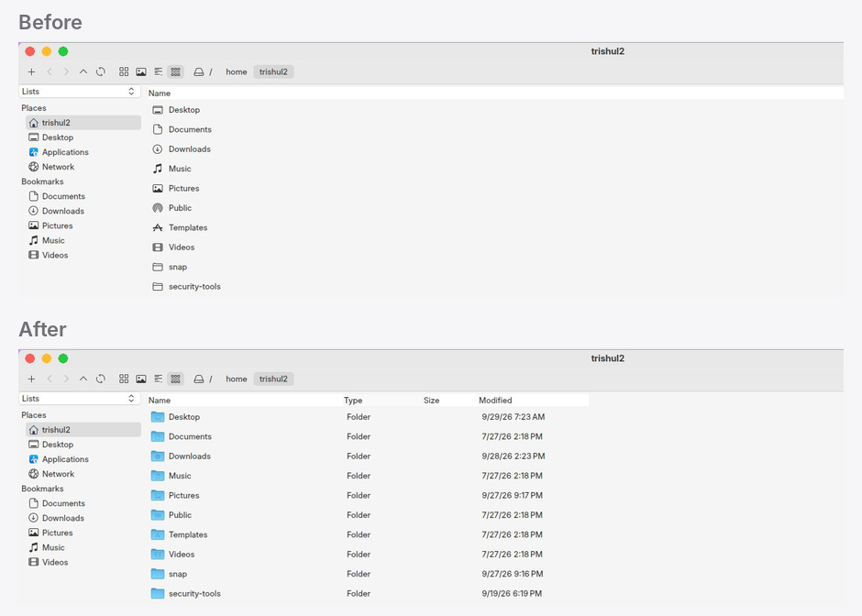Switch to icon grid view in After window
Viewport: 862px width, 616px height.
124,379
